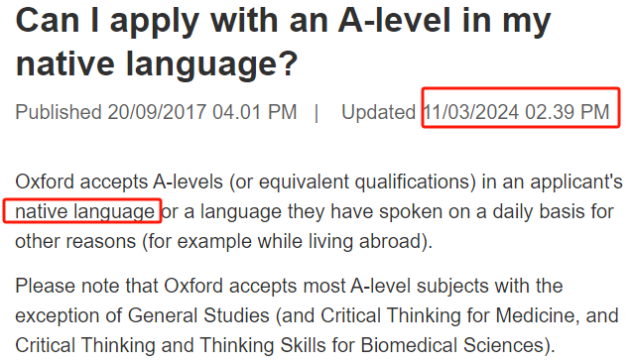Click the words "in an applicant's"
The width and height of the screenshot is (634, 364).
click(552, 182)
